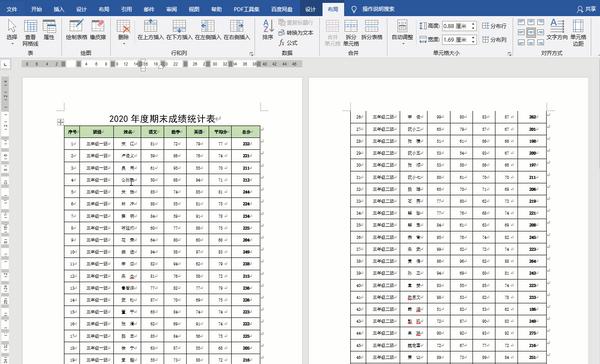Click the 姓名 header cell

[127, 132]
